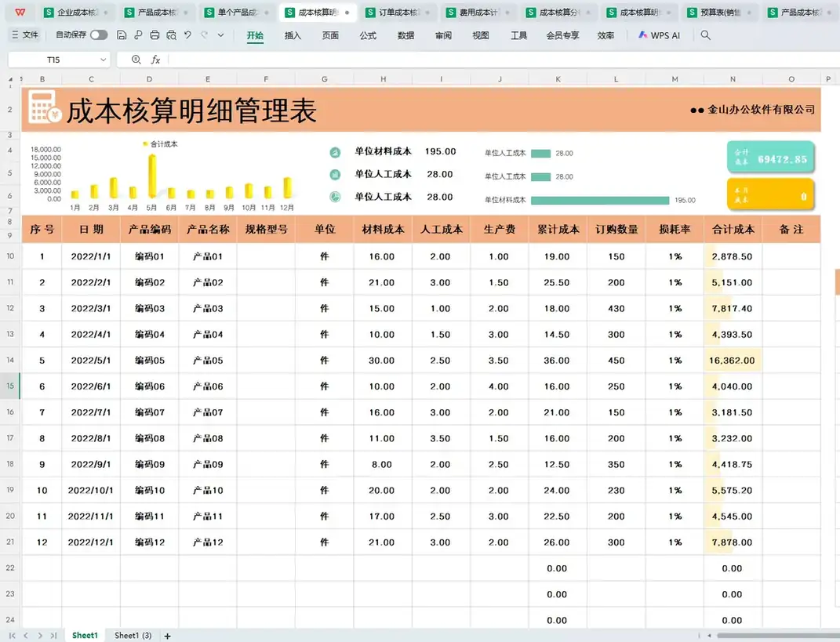
Task: Click the teal 单位材料成本 195.00 bar
Action: 600,200
